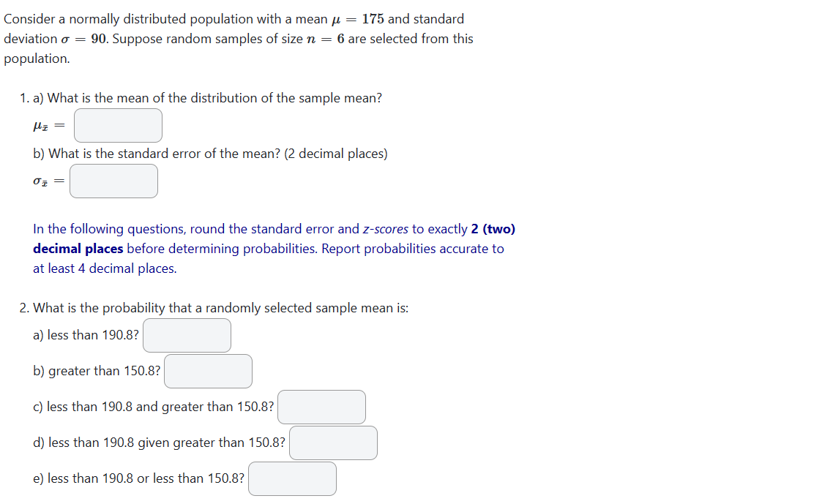833x504 pixels.
Task: Click the answer field for greater than 150.8
Action: click(208, 371)
